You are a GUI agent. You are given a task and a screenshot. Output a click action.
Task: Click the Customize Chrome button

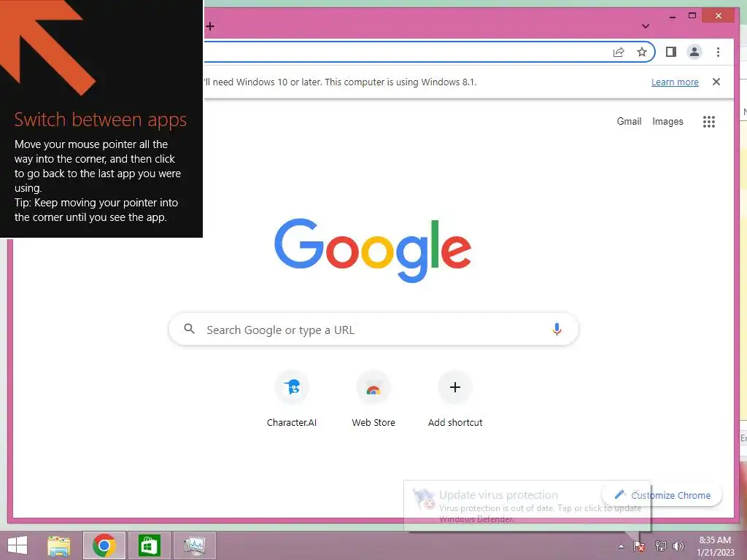662,495
